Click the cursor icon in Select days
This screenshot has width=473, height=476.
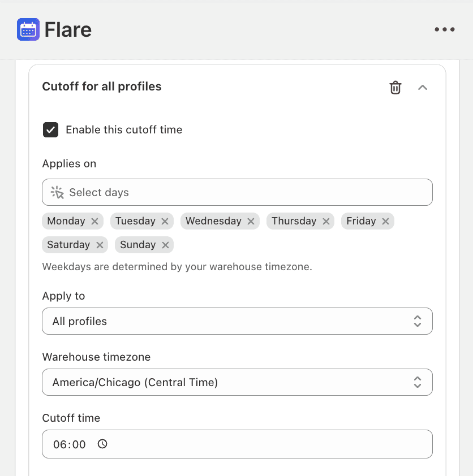pos(57,192)
